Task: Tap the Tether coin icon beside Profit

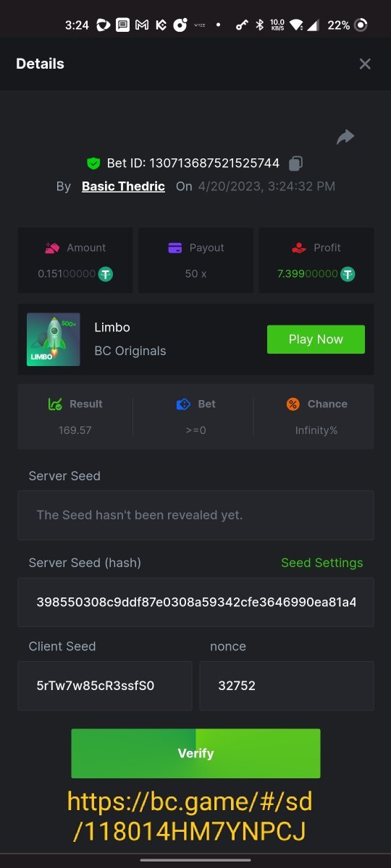Action: coord(348,274)
